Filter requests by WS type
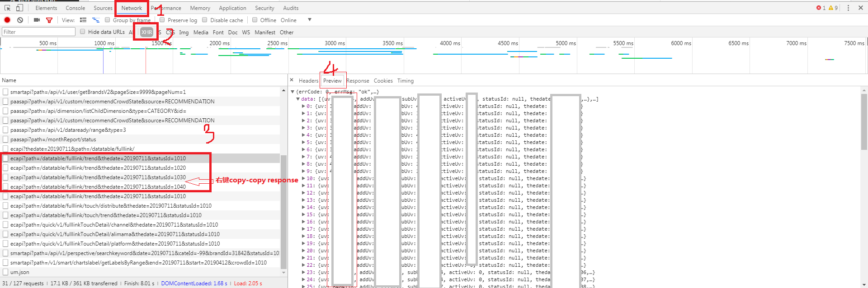The image size is (868, 288). coord(246,33)
